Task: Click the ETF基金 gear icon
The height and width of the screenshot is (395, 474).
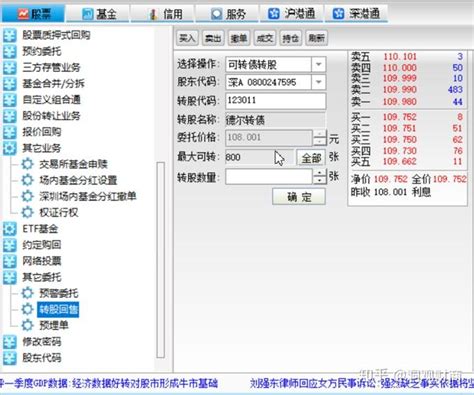Action: tap(10, 229)
